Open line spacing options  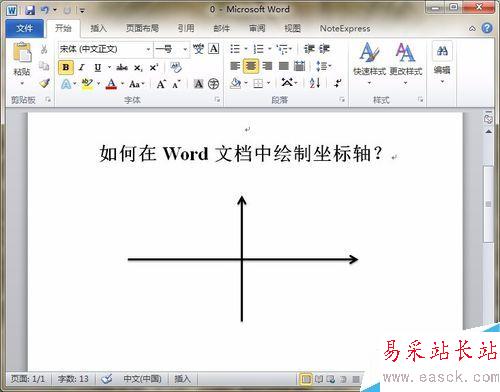coord(323,66)
